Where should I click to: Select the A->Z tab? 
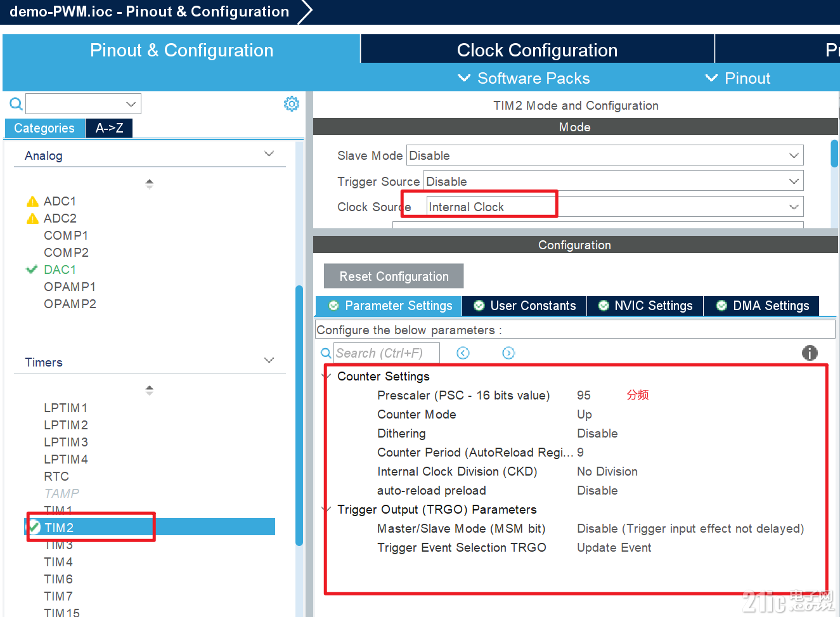point(109,128)
